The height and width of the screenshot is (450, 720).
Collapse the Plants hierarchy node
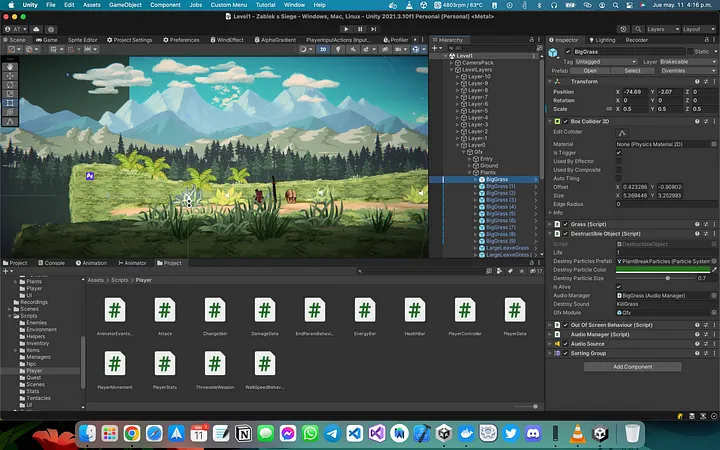[x=469, y=172]
